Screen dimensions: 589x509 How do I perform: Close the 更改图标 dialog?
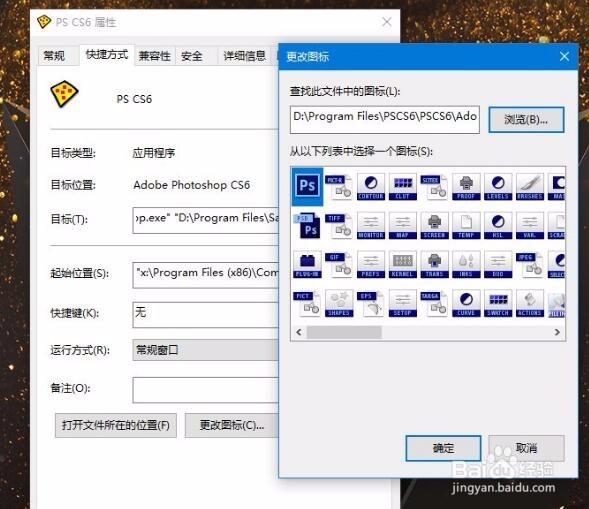[564, 57]
